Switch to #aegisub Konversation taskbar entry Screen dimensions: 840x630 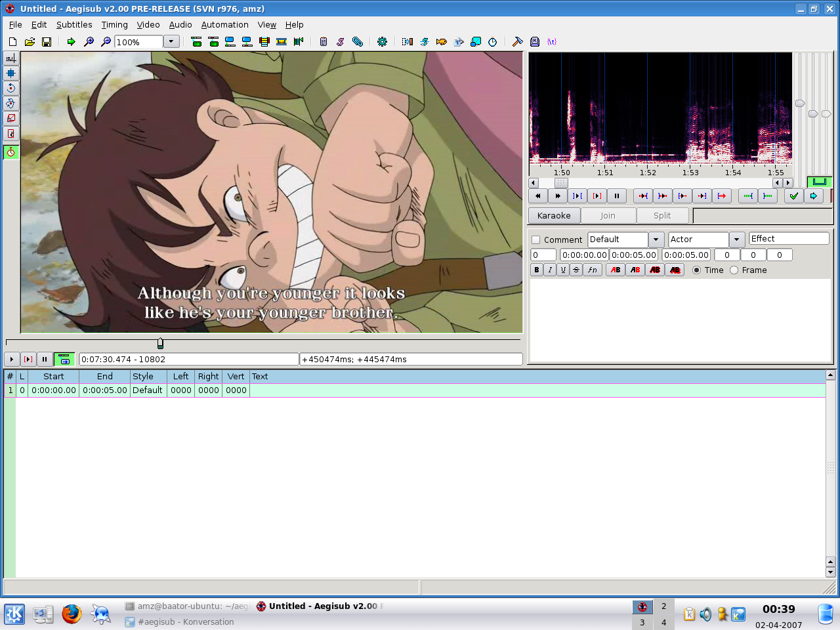[186, 621]
